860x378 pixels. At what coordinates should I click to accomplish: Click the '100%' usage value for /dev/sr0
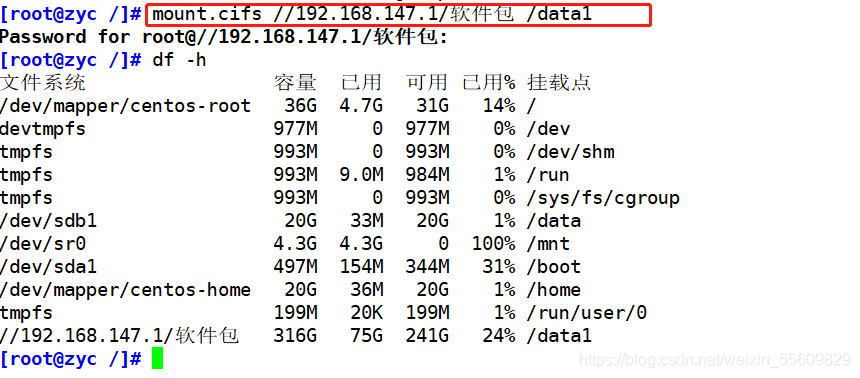[494, 244]
